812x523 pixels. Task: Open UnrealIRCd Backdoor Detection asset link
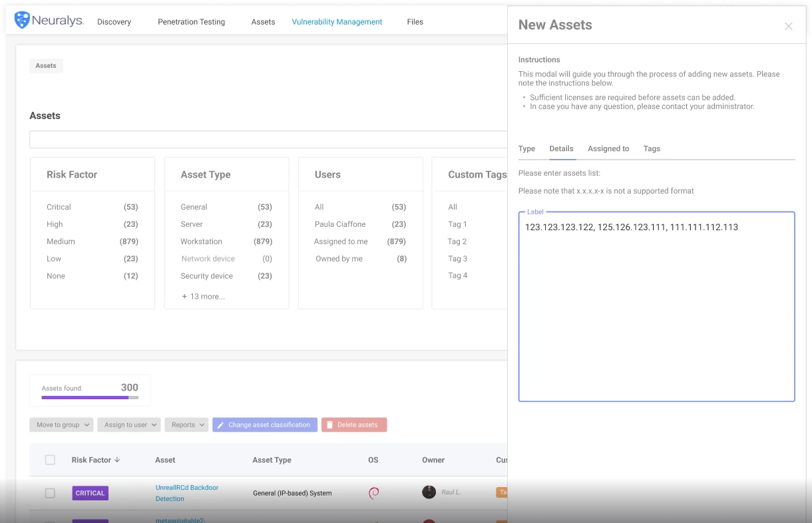(187, 493)
